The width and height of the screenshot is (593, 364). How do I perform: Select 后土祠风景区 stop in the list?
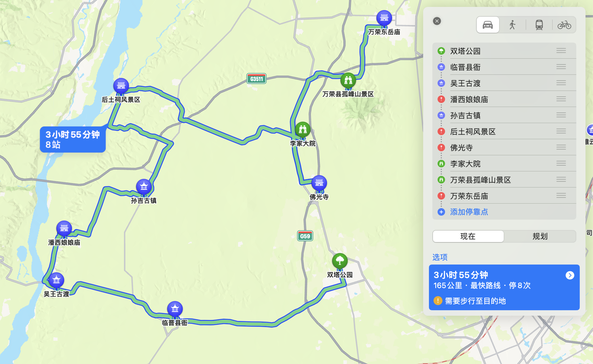(504, 131)
